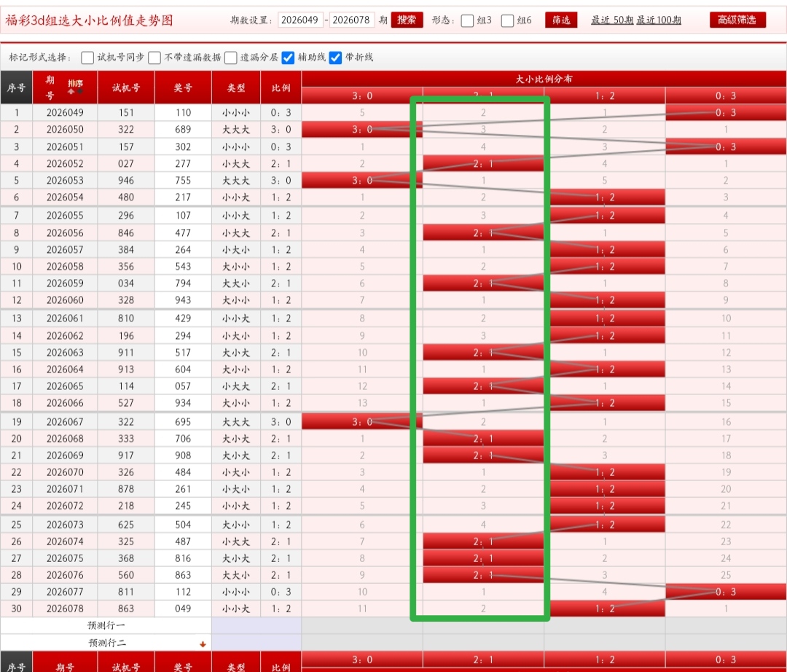Click the red down arrow in 预测行二

pos(203,644)
